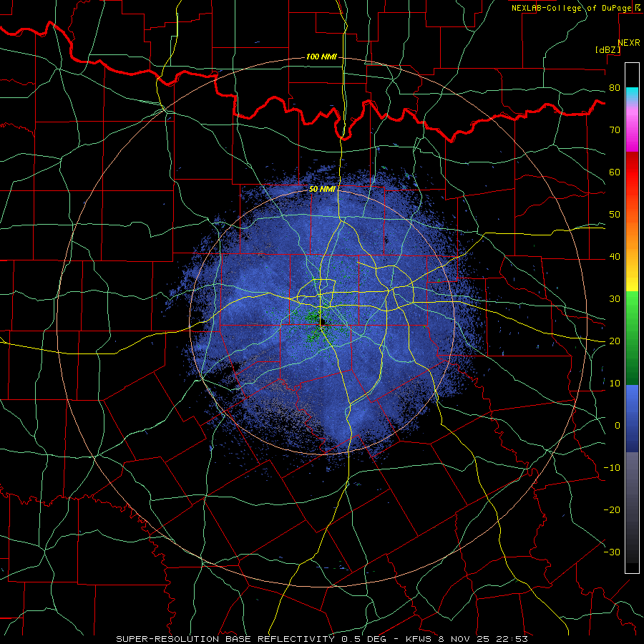Click the 50 value on the dBZ scale
644x644 pixels.
click(x=615, y=215)
